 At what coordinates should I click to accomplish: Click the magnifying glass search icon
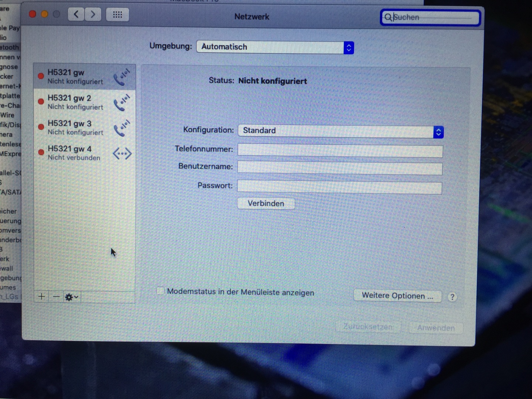388,17
